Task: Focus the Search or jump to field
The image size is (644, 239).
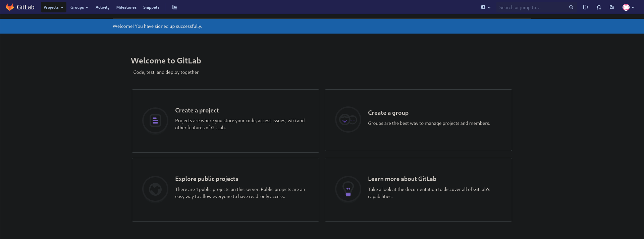Action: coord(532,7)
